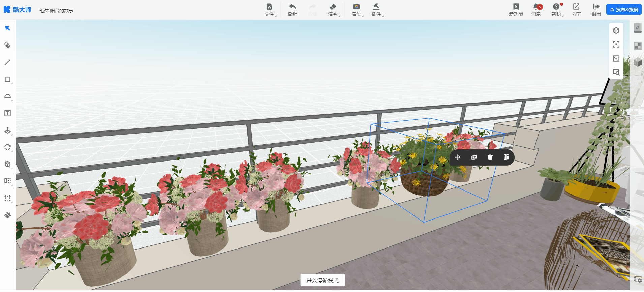Duplicate the selected object using copy icon
644x292 pixels.
click(474, 157)
